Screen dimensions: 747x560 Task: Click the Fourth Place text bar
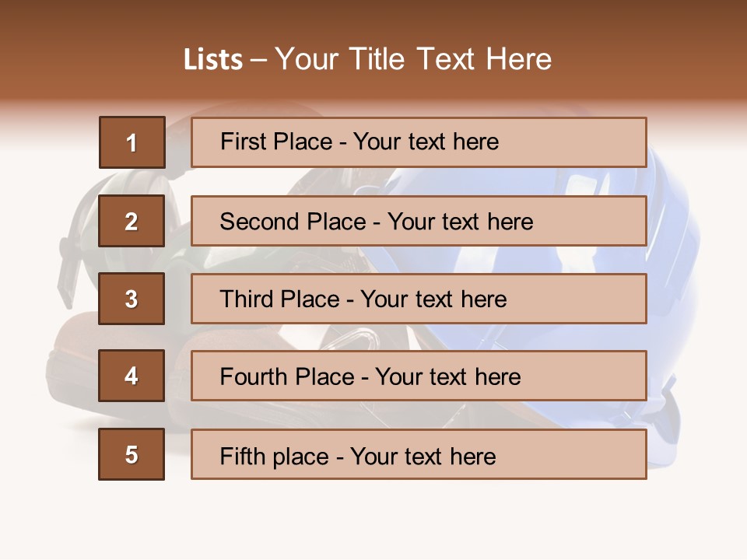pos(419,376)
